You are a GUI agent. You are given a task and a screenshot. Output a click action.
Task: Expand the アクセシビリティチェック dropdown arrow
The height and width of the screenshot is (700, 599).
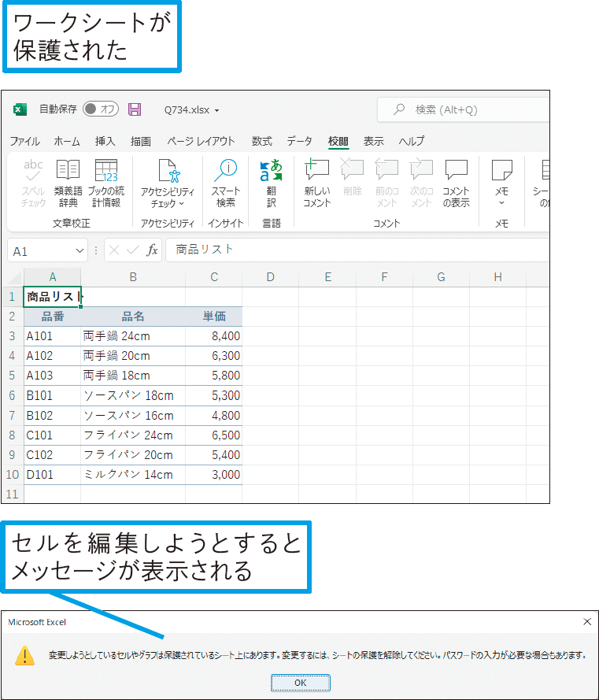pyautogui.click(x=182, y=204)
